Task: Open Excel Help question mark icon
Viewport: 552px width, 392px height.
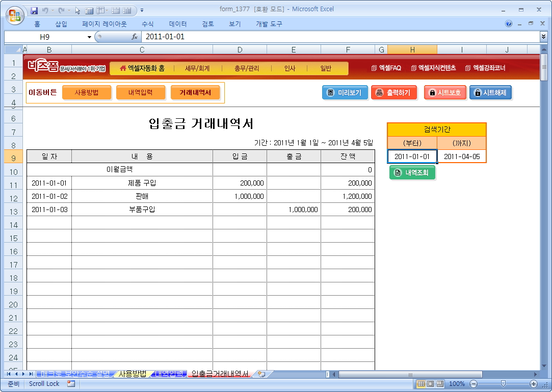Action: pyautogui.click(x=509, y=24)
